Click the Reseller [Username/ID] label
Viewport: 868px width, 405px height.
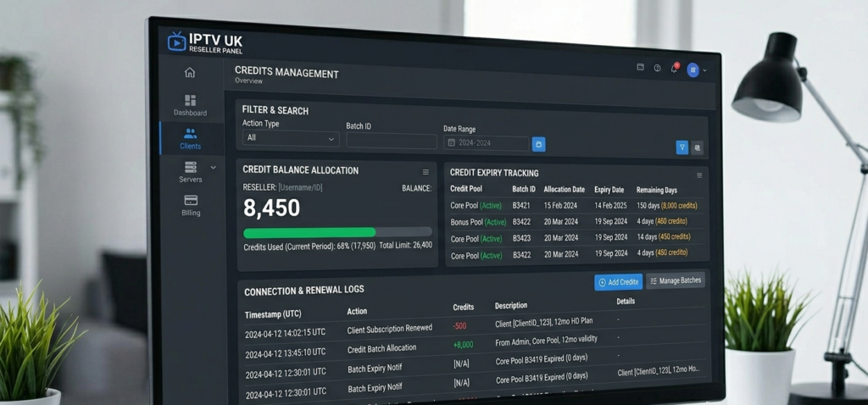click(282, 187)
